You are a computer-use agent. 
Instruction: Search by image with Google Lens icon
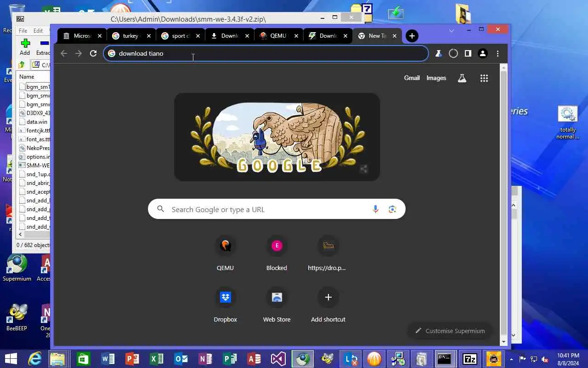[x=392, y=209]
